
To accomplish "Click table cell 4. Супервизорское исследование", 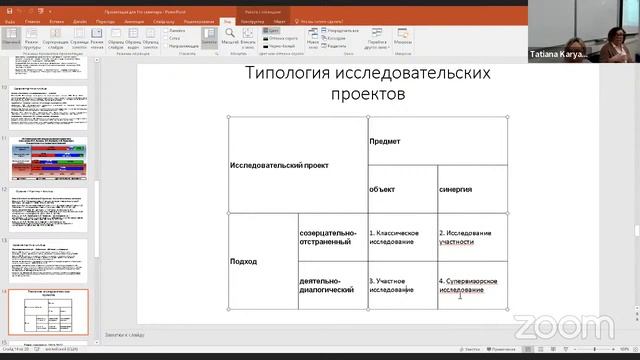I will [472, 285].
